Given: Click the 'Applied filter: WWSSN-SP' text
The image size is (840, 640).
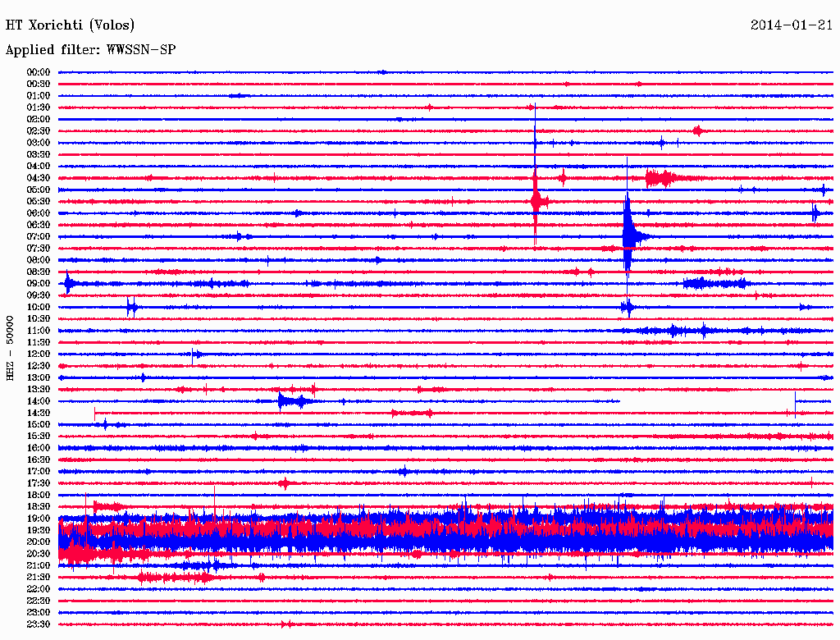Looking at the screenshot, I should (90, 50).
